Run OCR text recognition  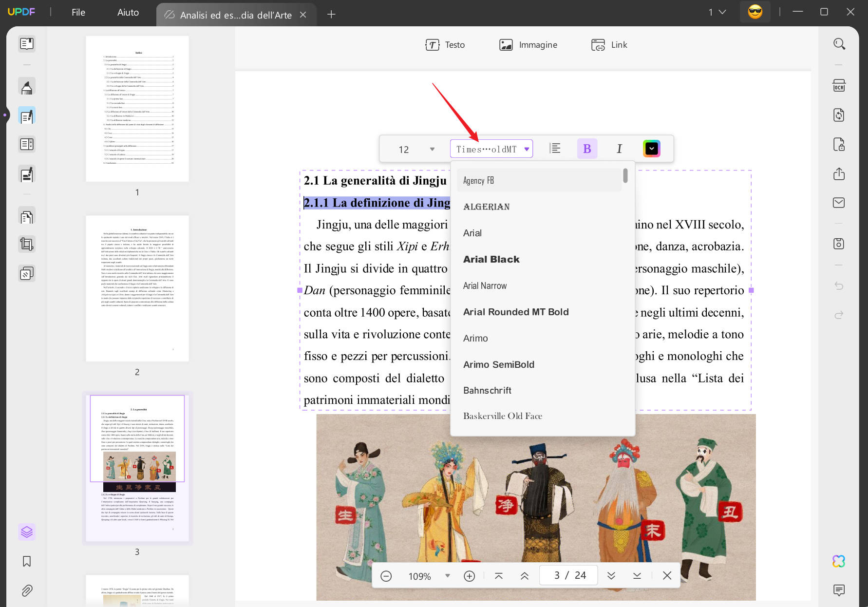coord(839,86)
